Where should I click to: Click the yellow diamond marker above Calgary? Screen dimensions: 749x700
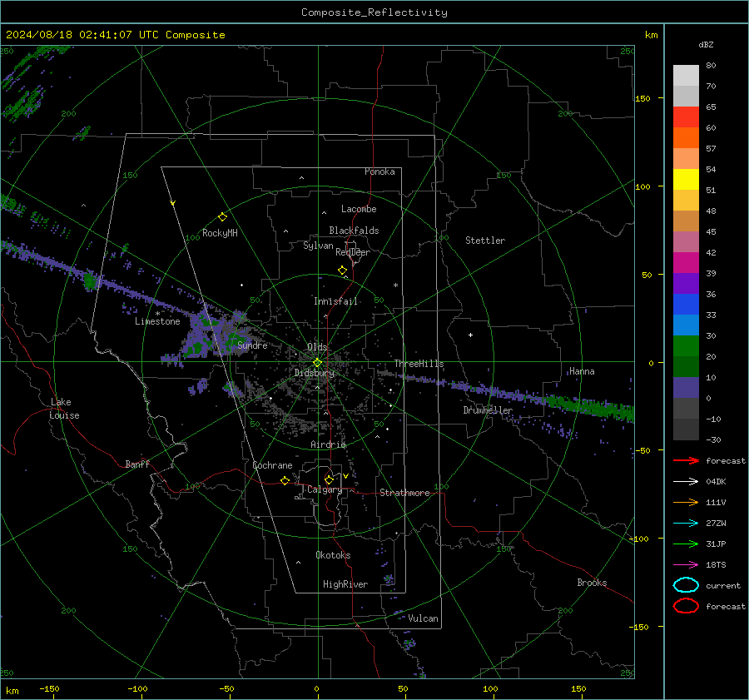329,479
